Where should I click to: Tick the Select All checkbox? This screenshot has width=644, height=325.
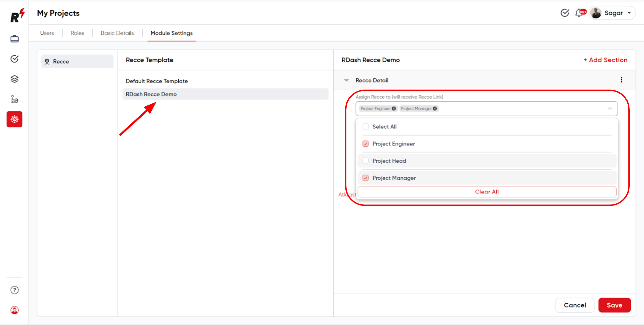(366, 127)
